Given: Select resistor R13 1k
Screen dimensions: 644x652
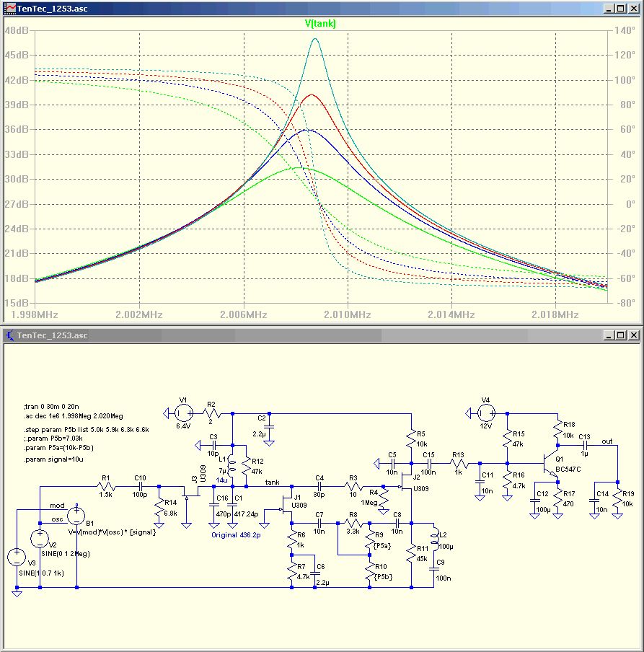Looking at the screenshot, I should pyautogui.click(x=458, y=463).
